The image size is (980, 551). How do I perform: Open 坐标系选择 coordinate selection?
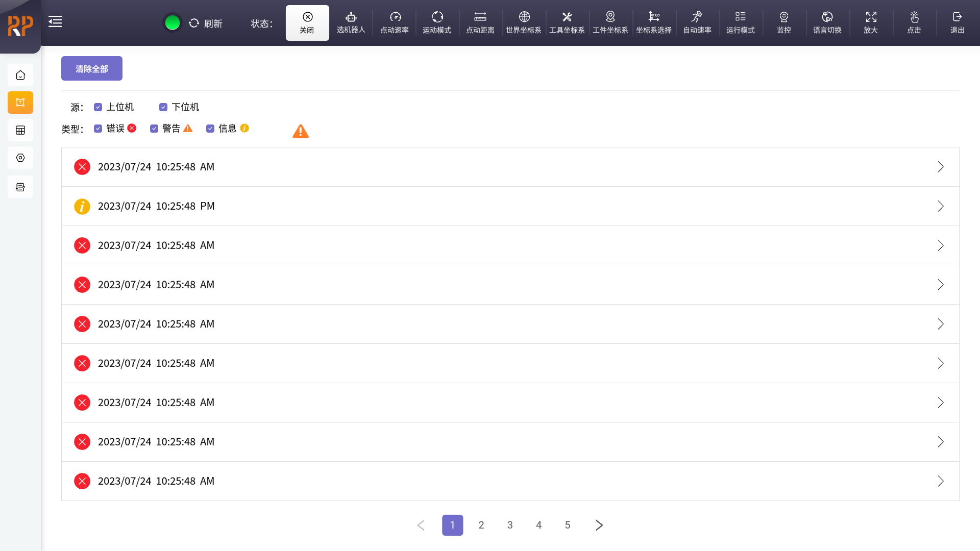[x=654, y=23]
